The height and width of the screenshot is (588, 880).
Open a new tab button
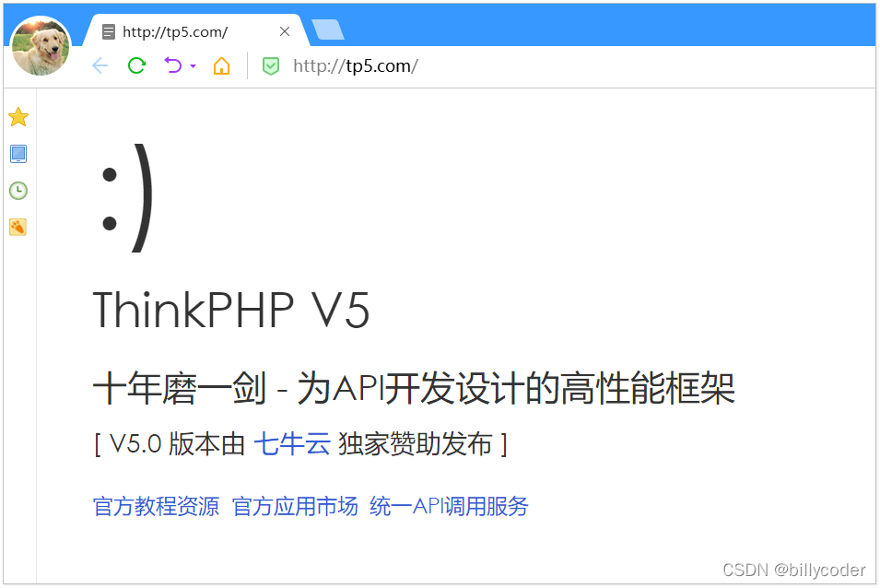point(328,29)
